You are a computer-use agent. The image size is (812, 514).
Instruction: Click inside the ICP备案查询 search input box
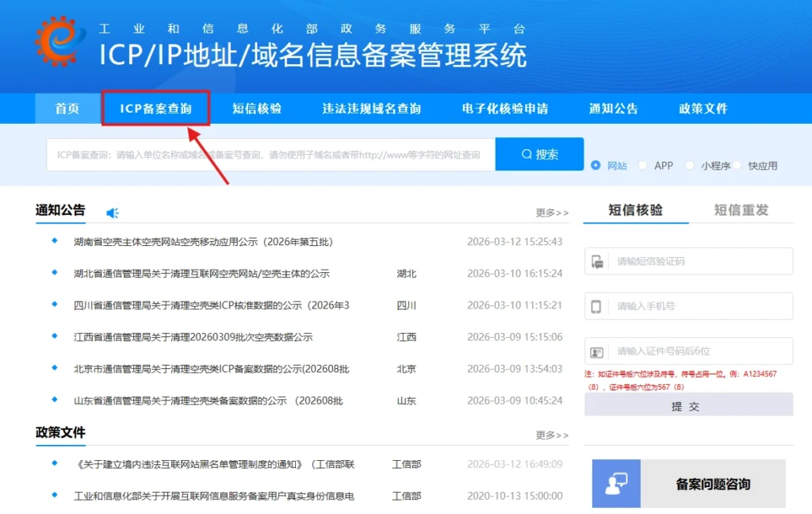[x=270, y=155]
